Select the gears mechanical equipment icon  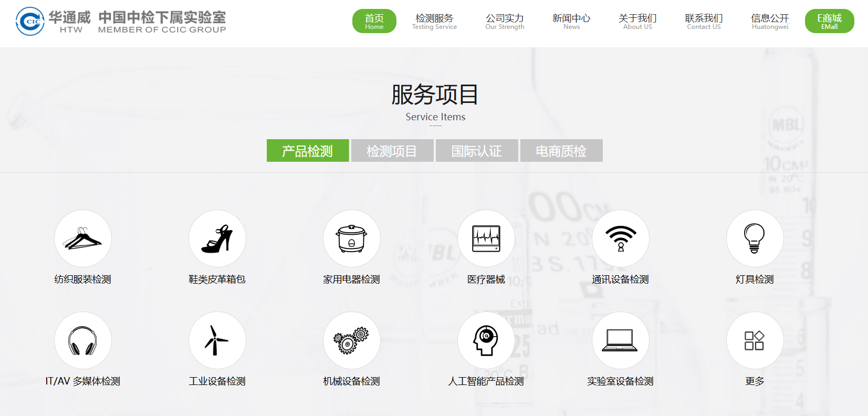click(352, 340)
